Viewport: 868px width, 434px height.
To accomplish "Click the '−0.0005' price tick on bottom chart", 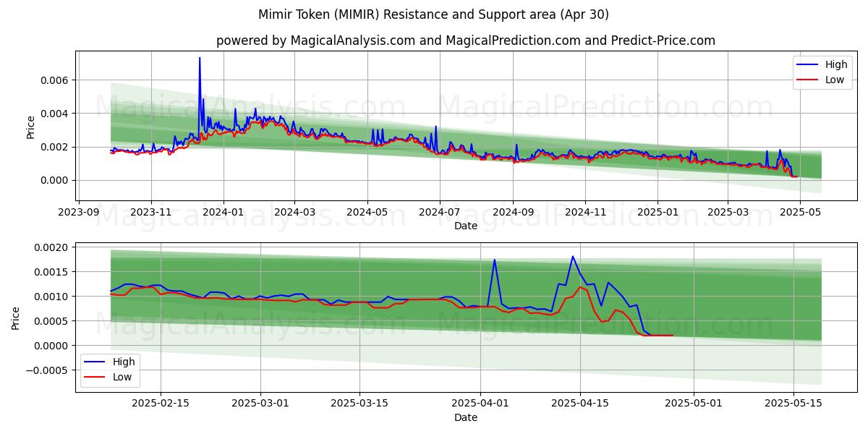I will tap(48, 370).
